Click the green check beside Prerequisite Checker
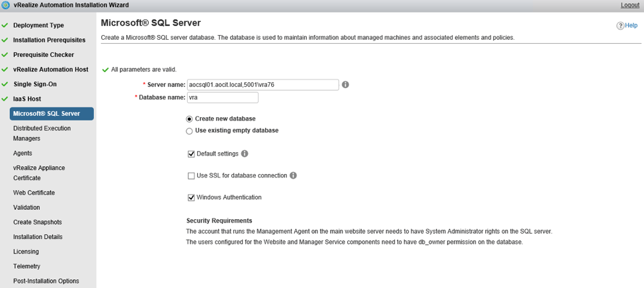The image size is (644, 288). point(5,55)
